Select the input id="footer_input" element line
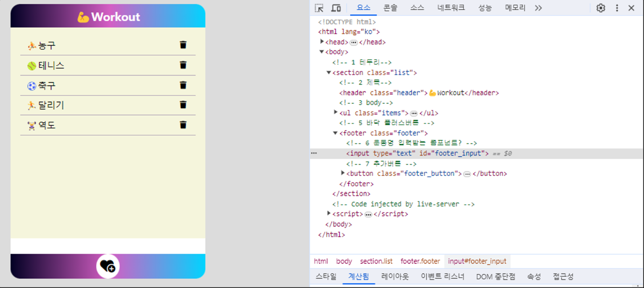The image size is (644, 288). click(417, 153)
